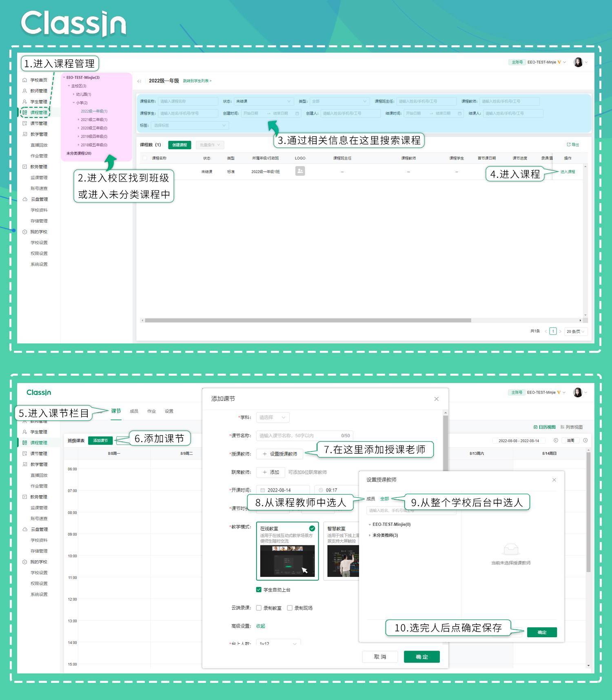Open 教师管理 icon in upper screenshot sidebar

pos(24,91)
